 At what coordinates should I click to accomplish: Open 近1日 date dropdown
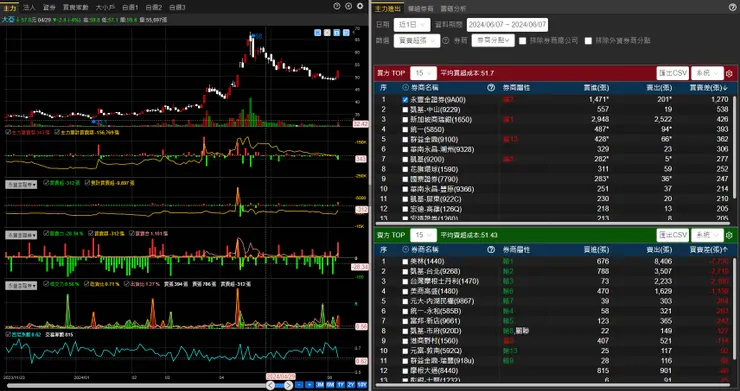411,25
